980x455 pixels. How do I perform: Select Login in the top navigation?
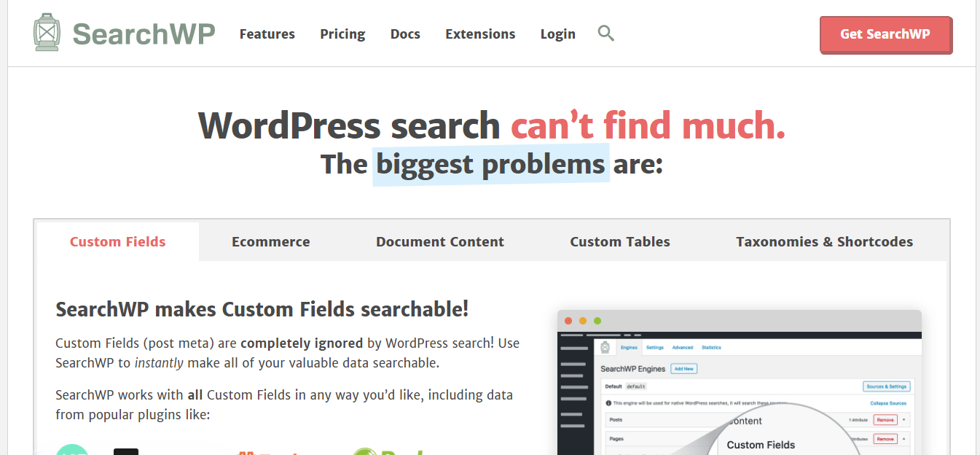pyautogui.click(x=558, y=34)
